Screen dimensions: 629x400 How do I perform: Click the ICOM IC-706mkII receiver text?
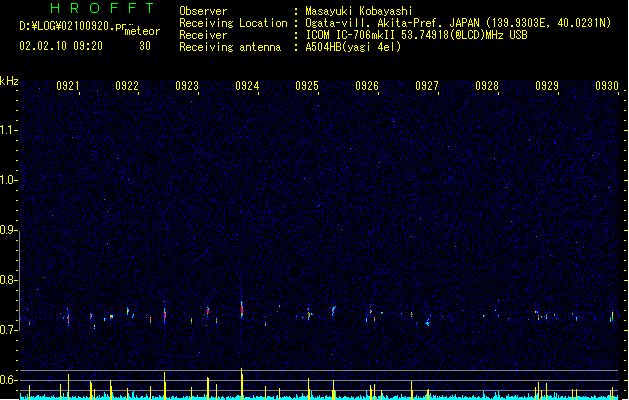[416, 35]
